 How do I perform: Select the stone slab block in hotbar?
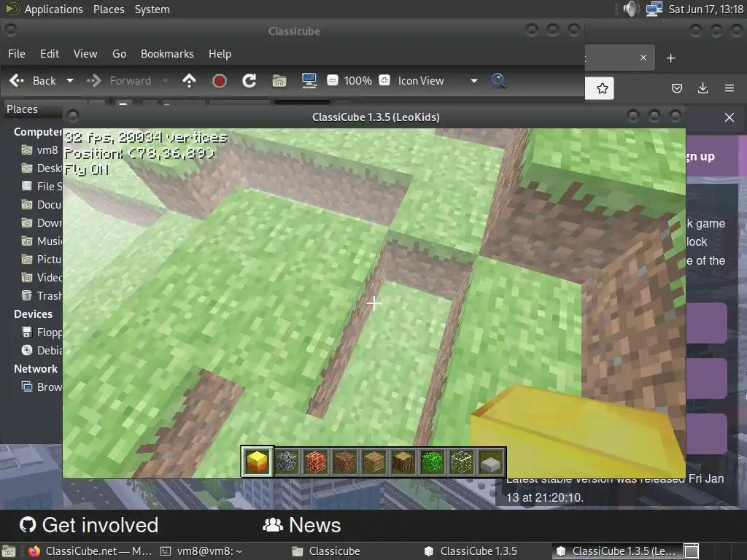(491, 462)
